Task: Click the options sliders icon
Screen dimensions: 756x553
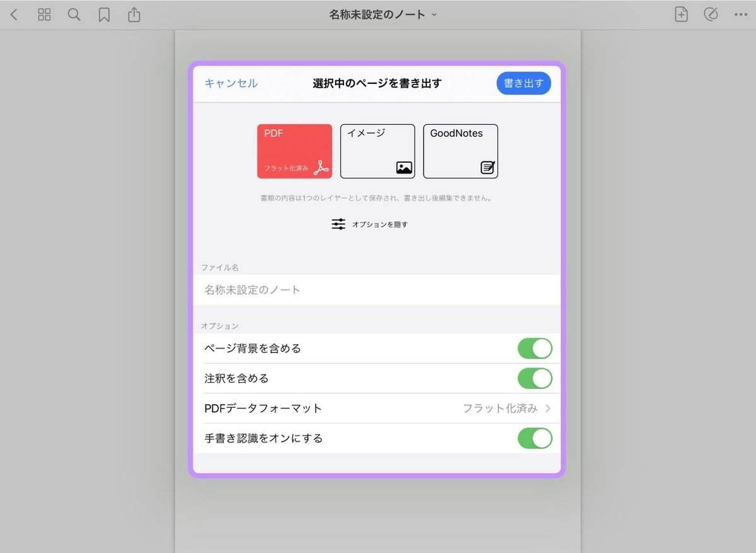Action: point(338,223)
